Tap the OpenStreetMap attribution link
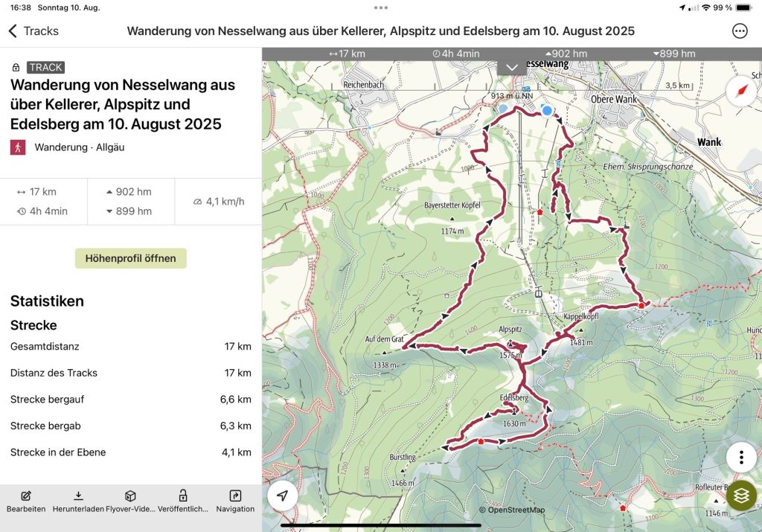The height and width of the screenshot is (532, 762). point(512,510)
